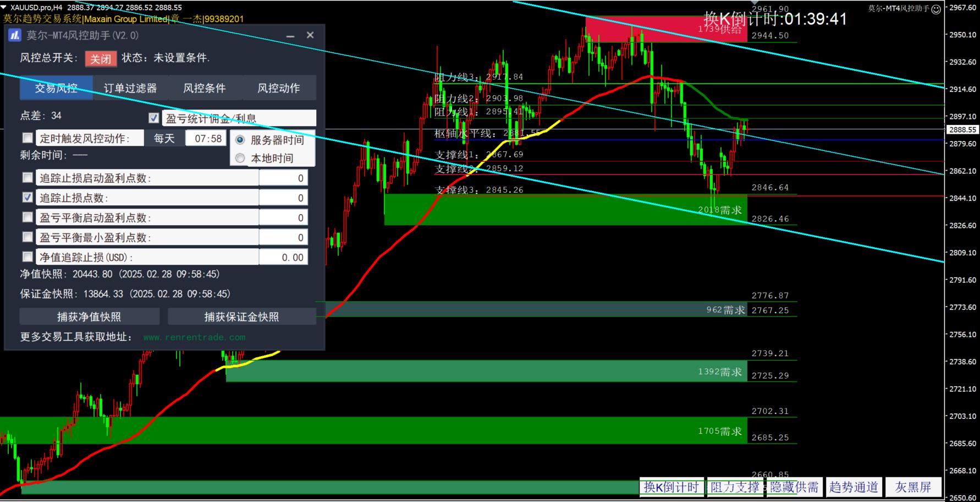Open the 风控条件 tab
This screenshot has height=502, width=980.
coord(205,88)
